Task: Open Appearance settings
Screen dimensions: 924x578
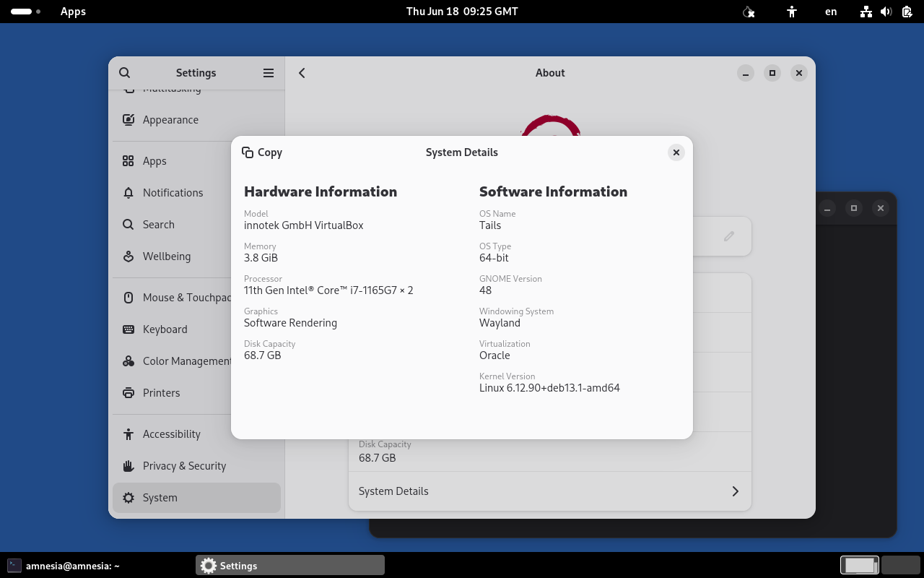Action: pyautogui.click(x=196, y=120)
